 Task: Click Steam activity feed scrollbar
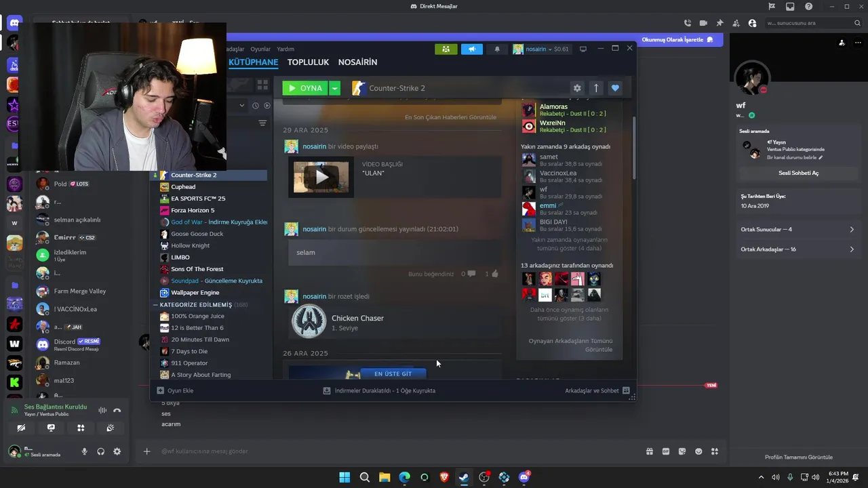tap(634, 148)
